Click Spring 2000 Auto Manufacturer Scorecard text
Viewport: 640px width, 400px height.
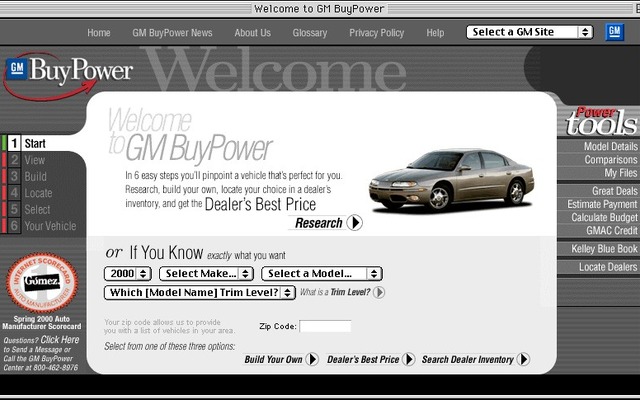[42, 322]
